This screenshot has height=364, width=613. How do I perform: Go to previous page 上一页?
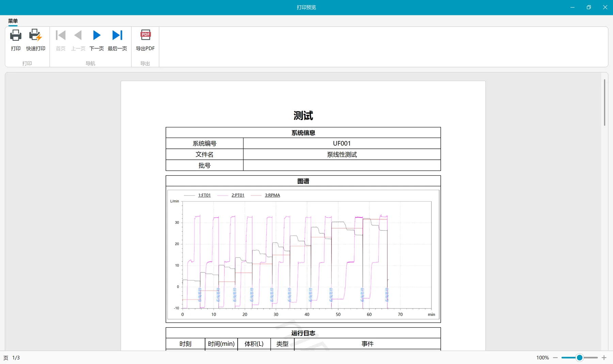coord(78,35)
